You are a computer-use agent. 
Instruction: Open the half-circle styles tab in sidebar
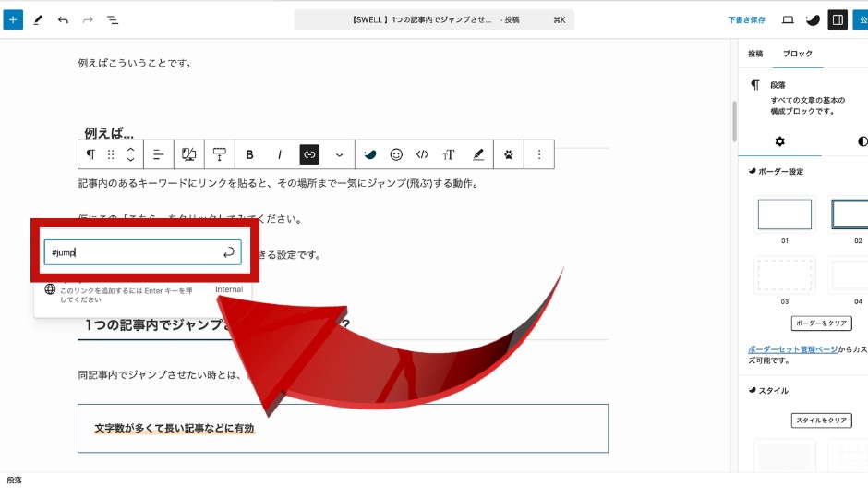point(862,141)
